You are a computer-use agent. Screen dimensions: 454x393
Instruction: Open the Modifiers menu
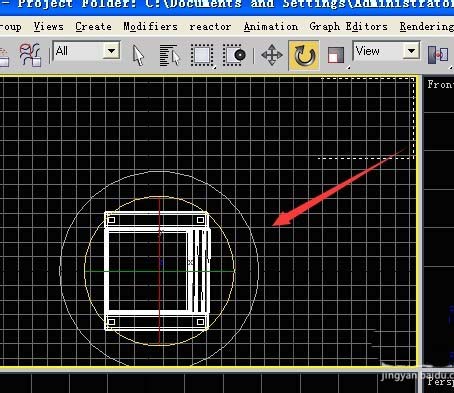tap(150, 26)
